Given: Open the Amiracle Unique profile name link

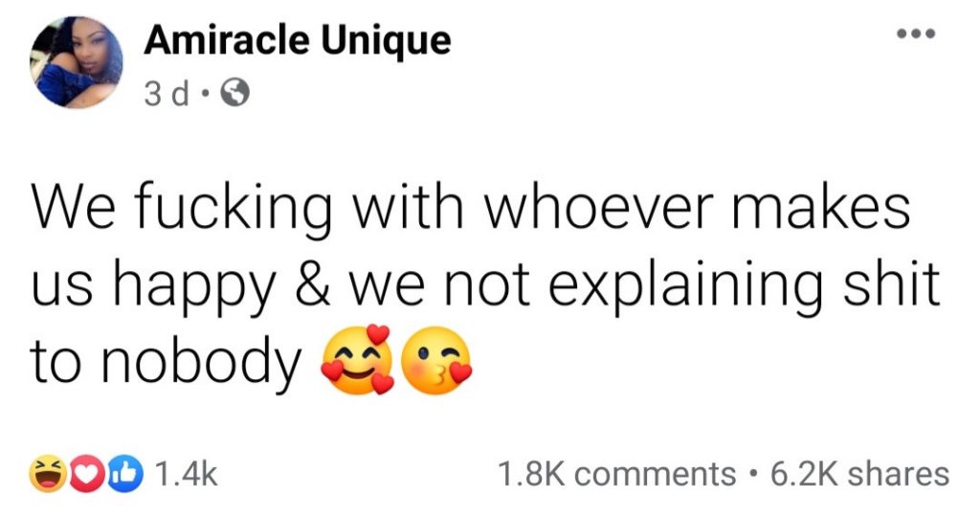Looking at the screenshot, I should (297, 41).
